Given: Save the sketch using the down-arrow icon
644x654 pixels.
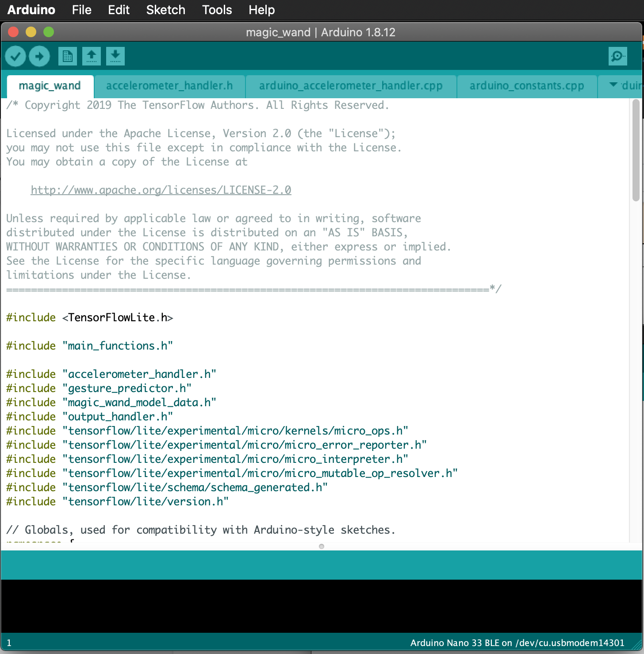Looking at the screenshot, I should click(x=115, y=57).
